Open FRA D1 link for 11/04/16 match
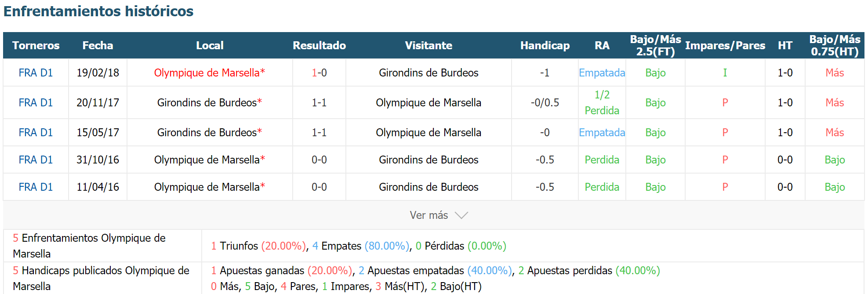 pos(36,187)
